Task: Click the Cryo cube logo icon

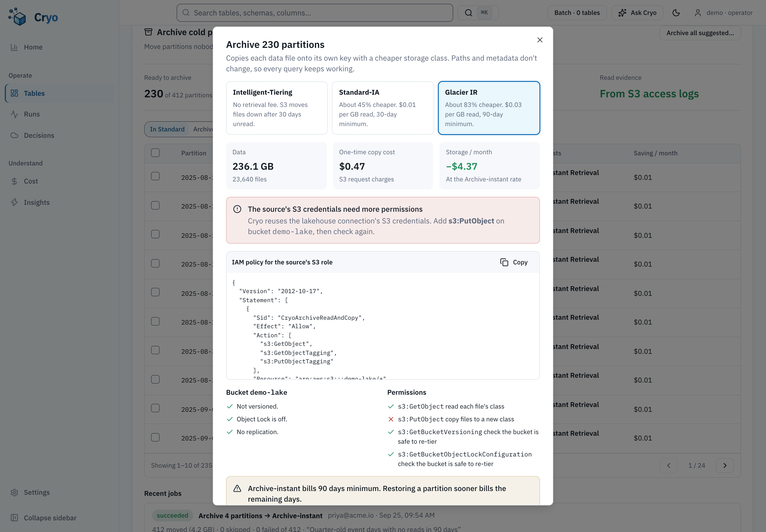Action: [x=17, y=17]
